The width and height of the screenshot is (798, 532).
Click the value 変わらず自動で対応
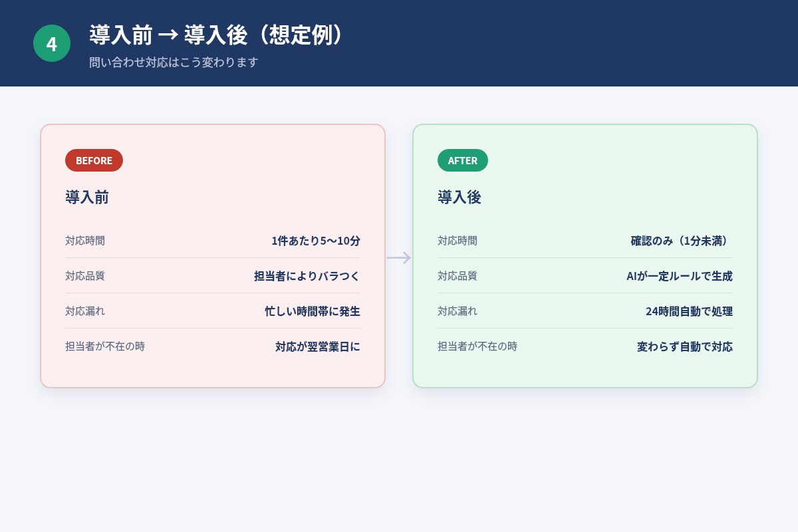(x=685, y=346)
